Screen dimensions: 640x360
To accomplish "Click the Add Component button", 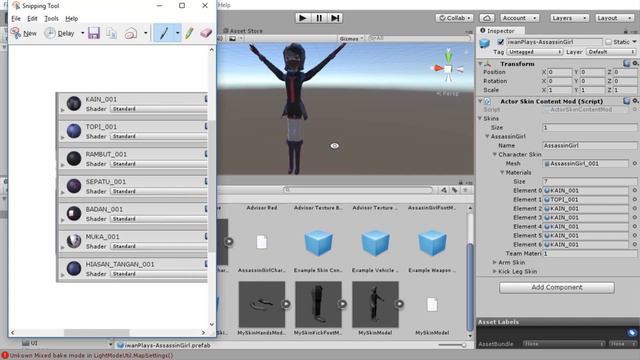I will (x=557, y=287).
